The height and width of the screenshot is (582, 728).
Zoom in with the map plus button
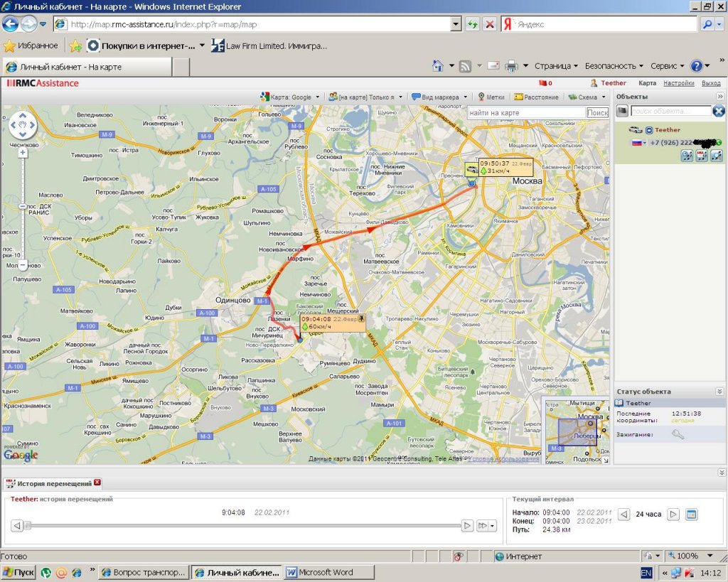tap(23, 153)
